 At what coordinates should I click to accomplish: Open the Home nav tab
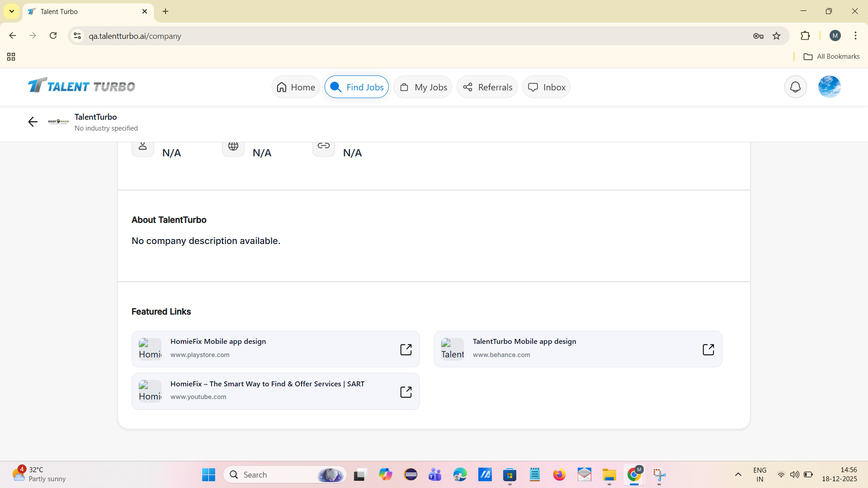pyautogui.click(x=296, y=87)
